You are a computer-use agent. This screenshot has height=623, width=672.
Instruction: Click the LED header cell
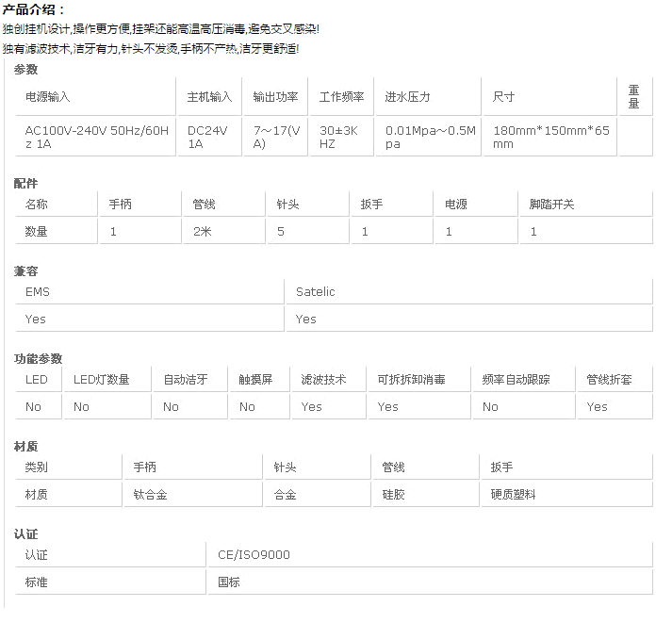pyautogui.click(x=39, y=380)
